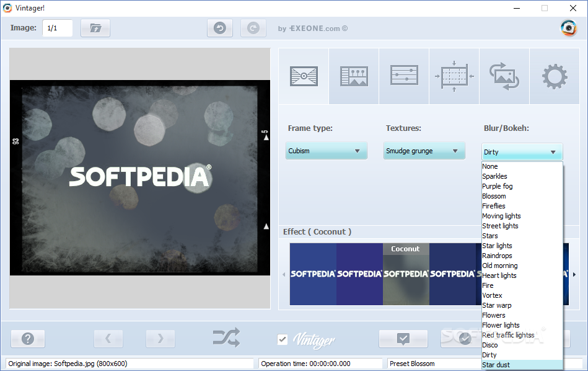Select Star dust bokeh option
Image resolution: width=588 pixels, height=371 pixels.
[x=522, y=365]
